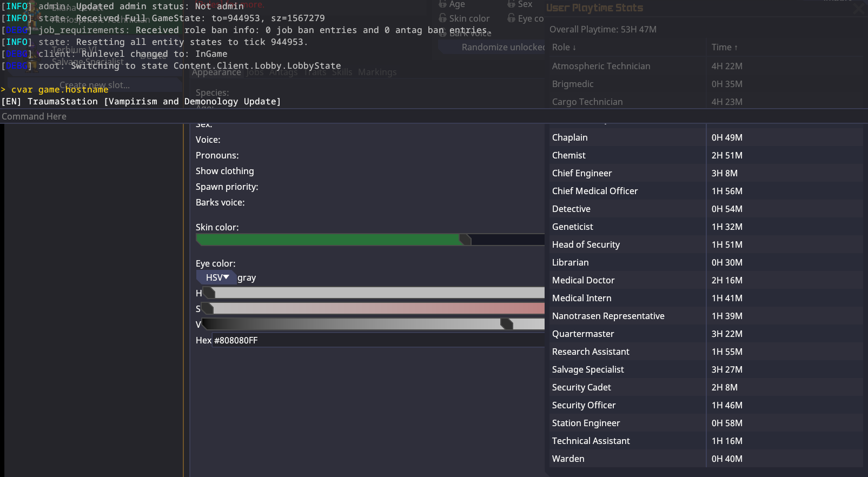This screenshot has width=868, height=477.
Task: Click the Chief Engineer role name
Action: click(582, 173)
